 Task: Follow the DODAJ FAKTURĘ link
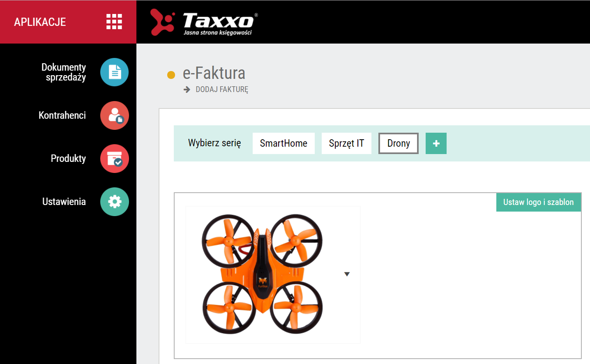[222, 90]
